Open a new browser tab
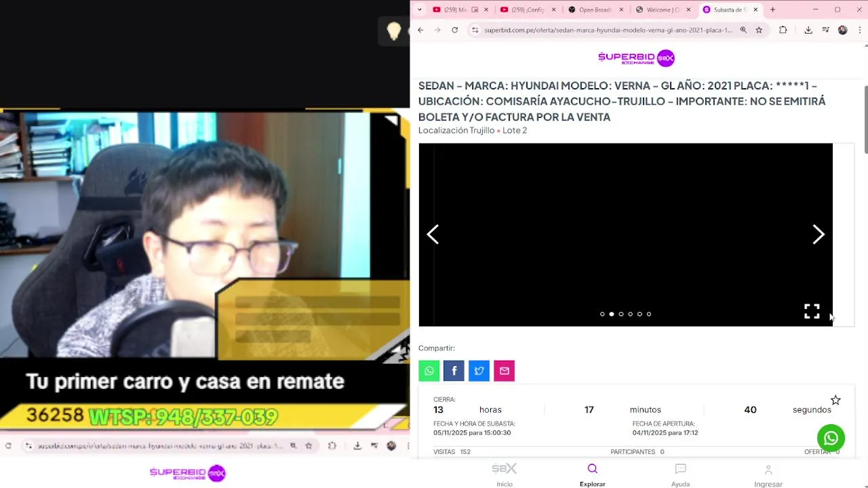Viewport: 868px width, 488px height. click(x=772, y=9)
